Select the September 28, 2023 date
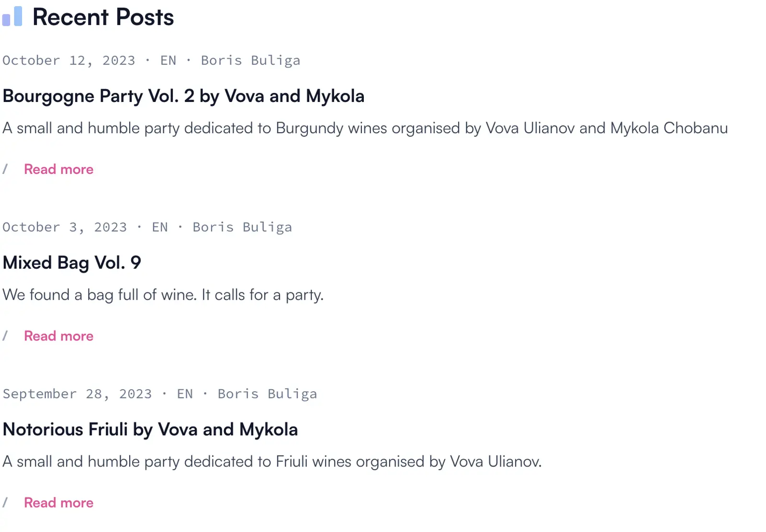Viewport: 766px width, 532px height. pyautogui.click(x=77, y=394)
